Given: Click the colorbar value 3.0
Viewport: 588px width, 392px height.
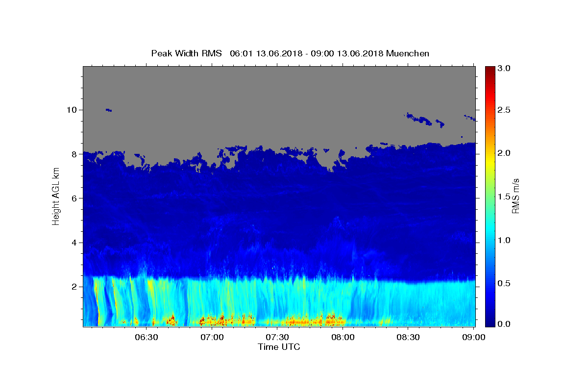Looking at the screenshot, I should (505, 68).
